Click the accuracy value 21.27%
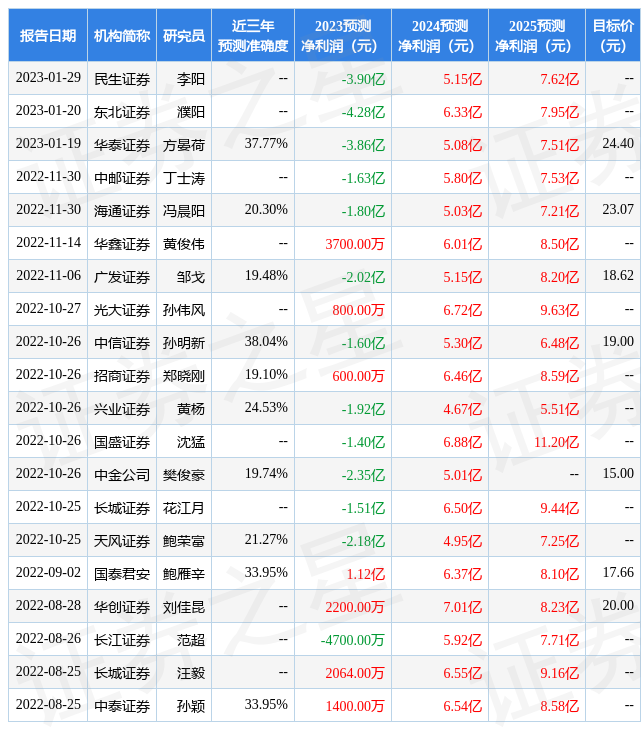 point(266,540)
